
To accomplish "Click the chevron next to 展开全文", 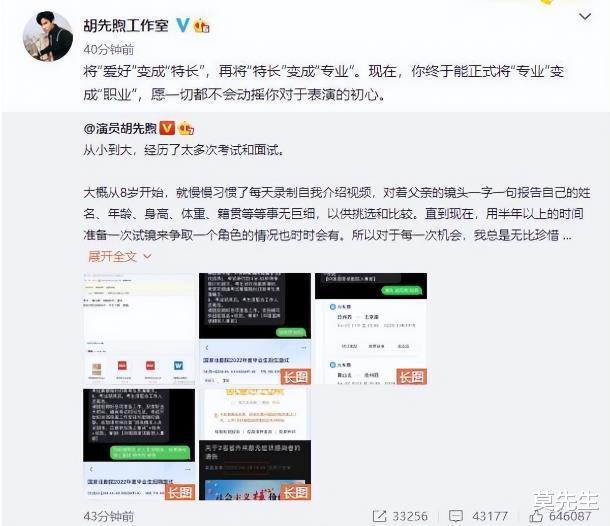I will [x=147, y=256].
